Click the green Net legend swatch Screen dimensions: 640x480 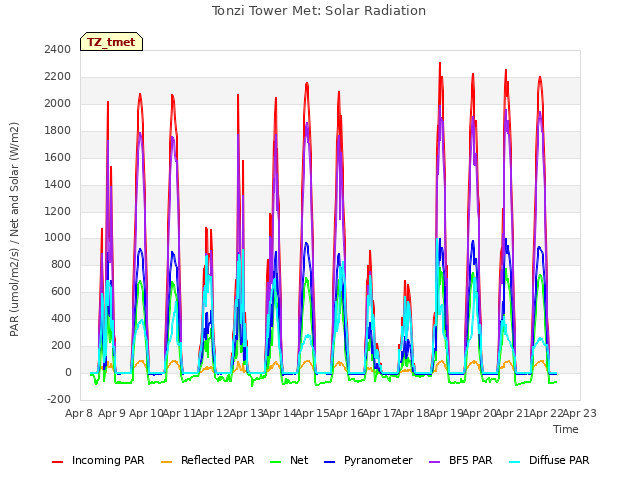276,462
